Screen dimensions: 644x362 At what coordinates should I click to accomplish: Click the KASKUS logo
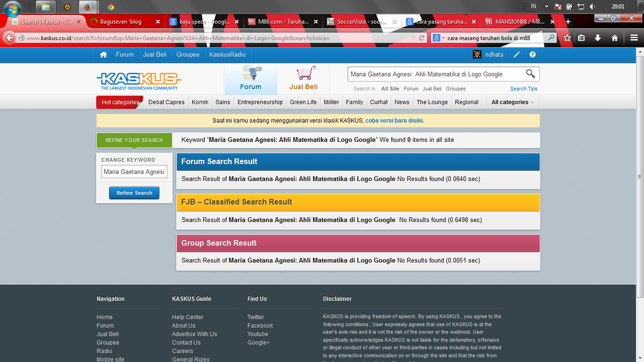click(x=139, y=80)
